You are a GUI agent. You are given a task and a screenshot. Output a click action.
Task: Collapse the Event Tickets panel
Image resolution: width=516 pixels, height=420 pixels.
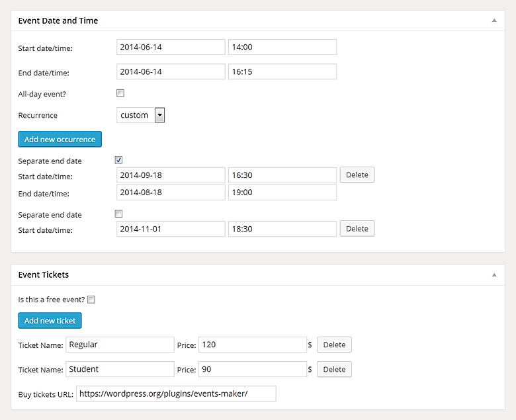coord(494,274)
